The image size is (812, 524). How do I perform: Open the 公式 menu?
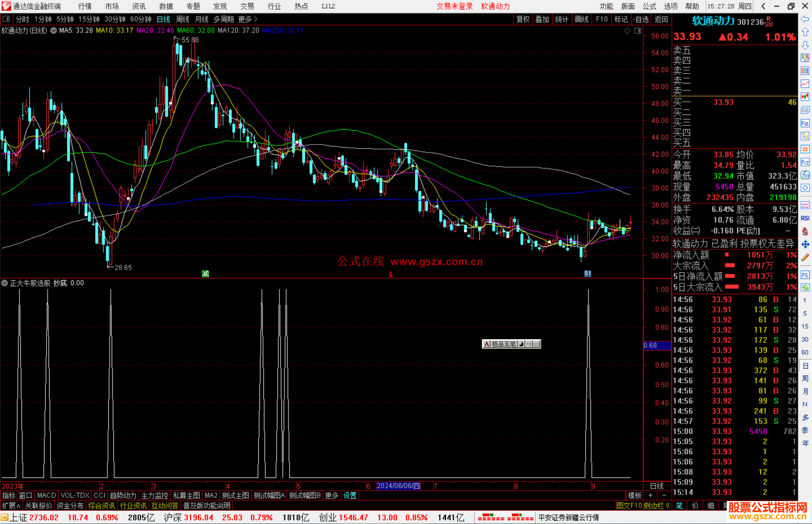649,6
